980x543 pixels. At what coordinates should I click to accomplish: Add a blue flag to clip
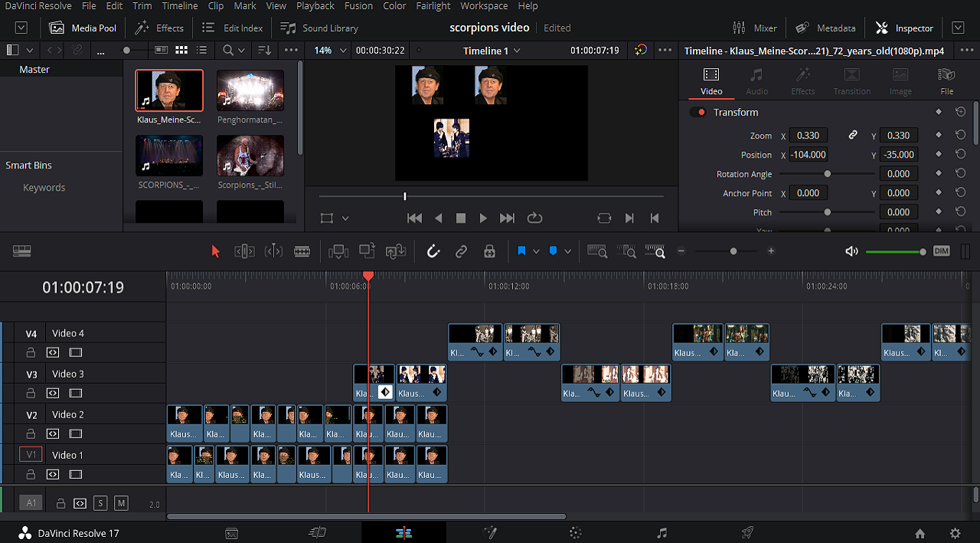click(x=521, y=251)
